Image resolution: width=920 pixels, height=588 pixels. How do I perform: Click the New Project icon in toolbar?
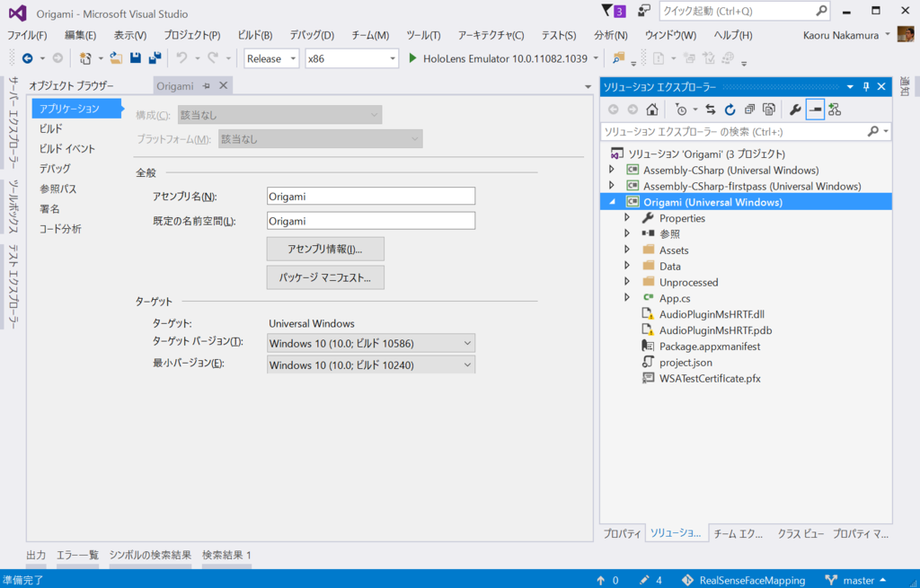pyautogui.click(x=85, y=58)
